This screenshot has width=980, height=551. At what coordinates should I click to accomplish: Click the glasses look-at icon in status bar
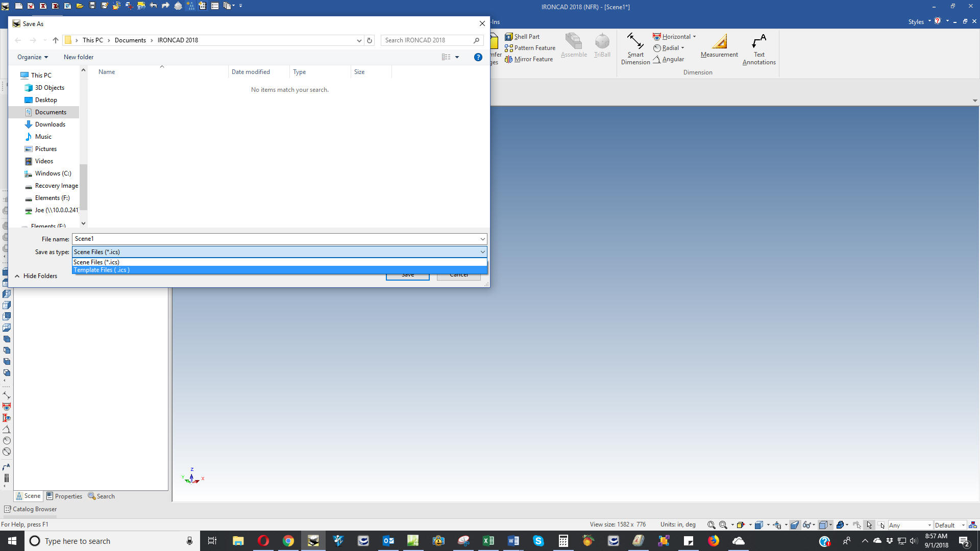pos(806,525)
